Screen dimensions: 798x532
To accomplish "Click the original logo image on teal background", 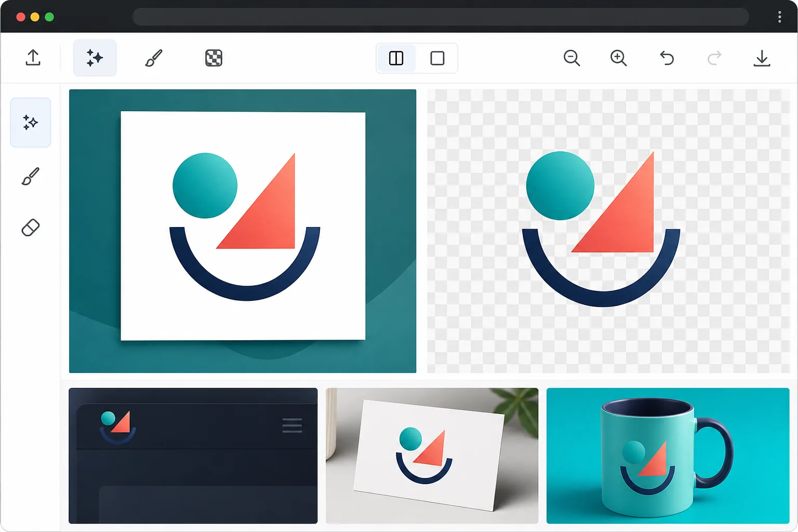I will (x=243, y=231).
